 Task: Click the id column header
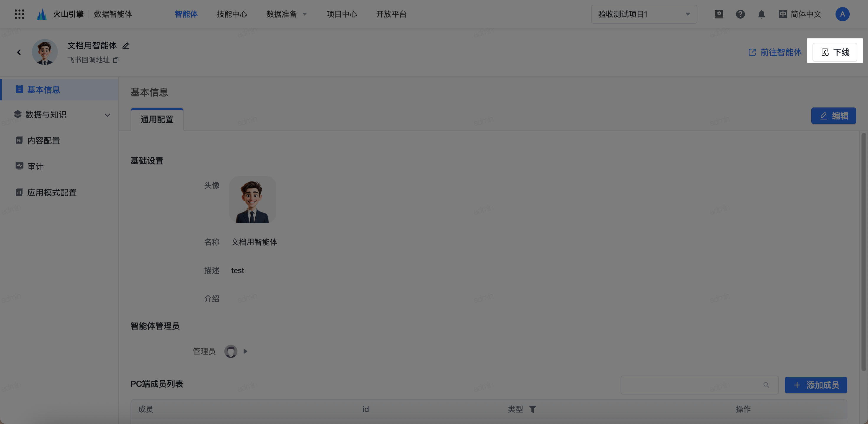pyautogui.click(x=366, y=409)
